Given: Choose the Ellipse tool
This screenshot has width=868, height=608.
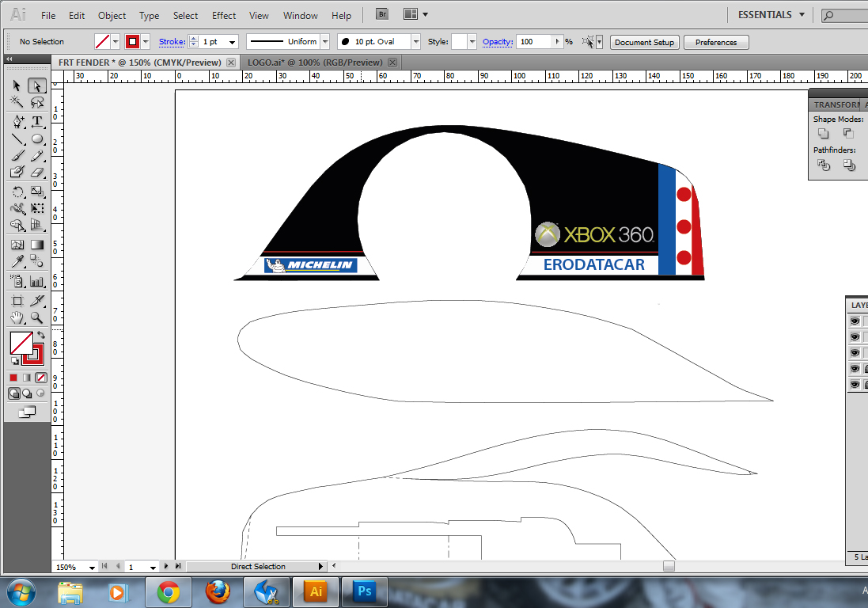Looking at the screenshot, I should (36, 139).
